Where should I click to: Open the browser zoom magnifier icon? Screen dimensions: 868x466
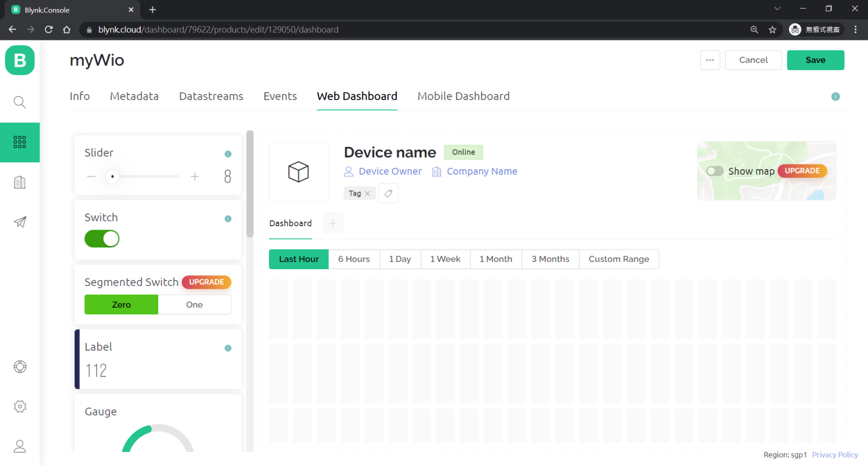coord(754,29)
